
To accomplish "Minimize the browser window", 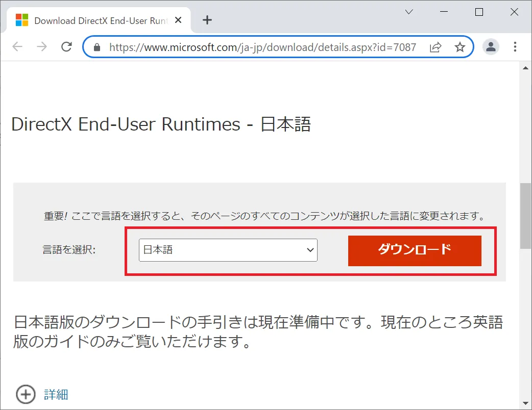I will (444, 12).
